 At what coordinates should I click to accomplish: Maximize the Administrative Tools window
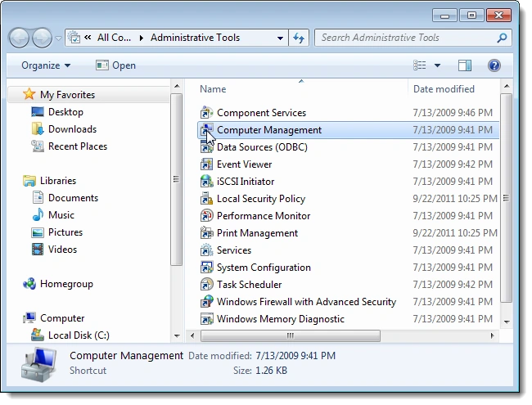click(x=471, y=16)
